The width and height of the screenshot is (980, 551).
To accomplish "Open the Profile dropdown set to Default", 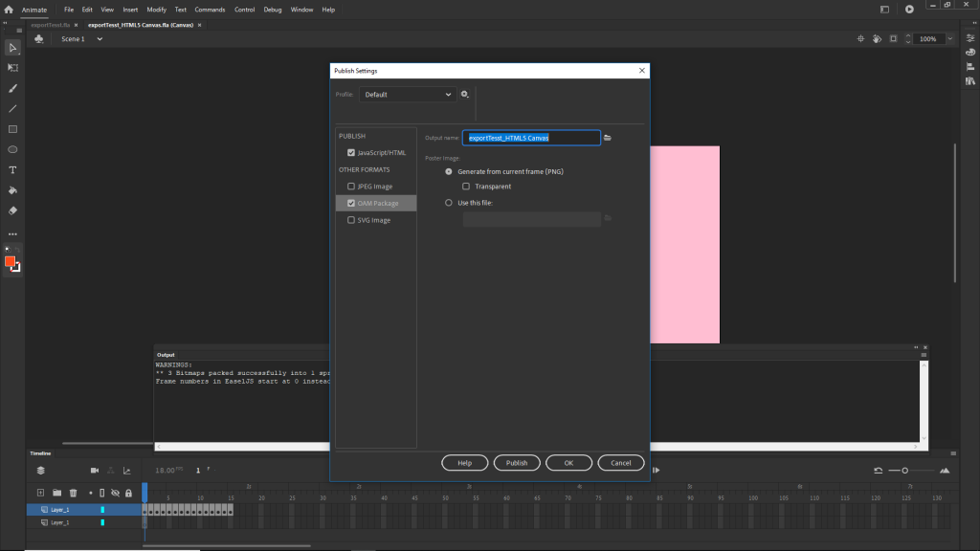I will (408, 95).
